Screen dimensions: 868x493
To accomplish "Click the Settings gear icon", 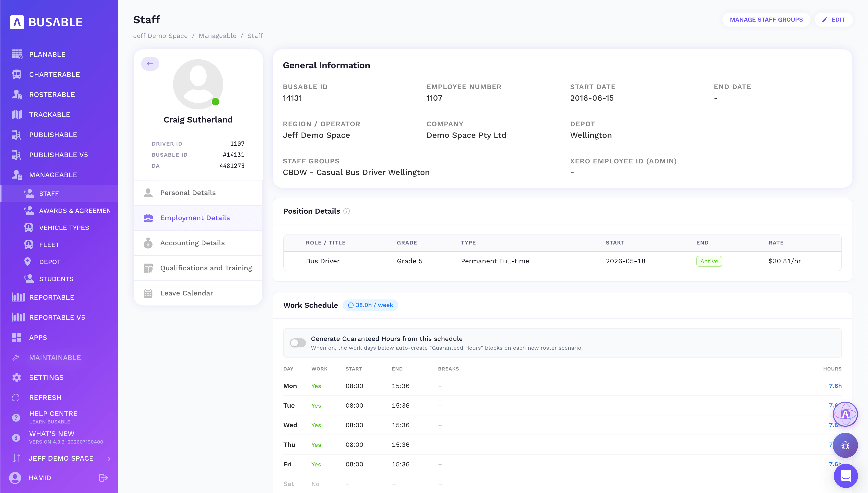I will click(x=17, y=378).
